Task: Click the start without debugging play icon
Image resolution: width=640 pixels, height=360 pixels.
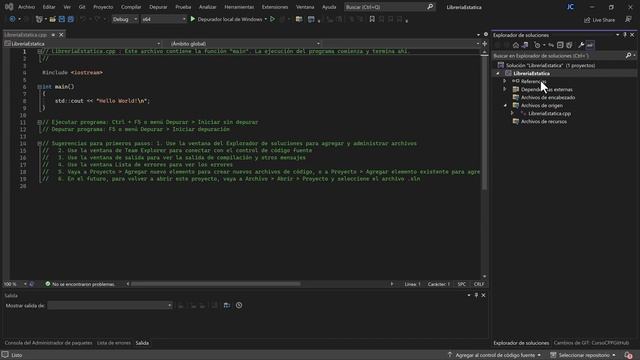Action: click(x=272, y=19)
